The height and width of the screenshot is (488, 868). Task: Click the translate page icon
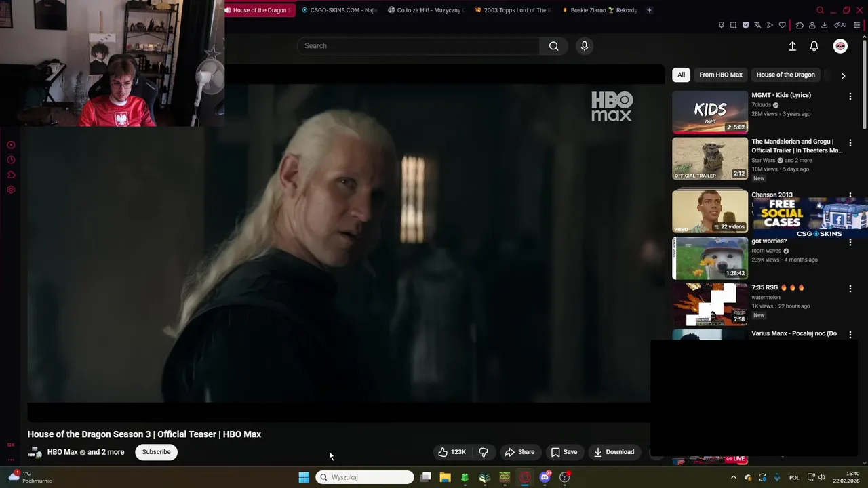pyautogui.click(x=757, y=25)
